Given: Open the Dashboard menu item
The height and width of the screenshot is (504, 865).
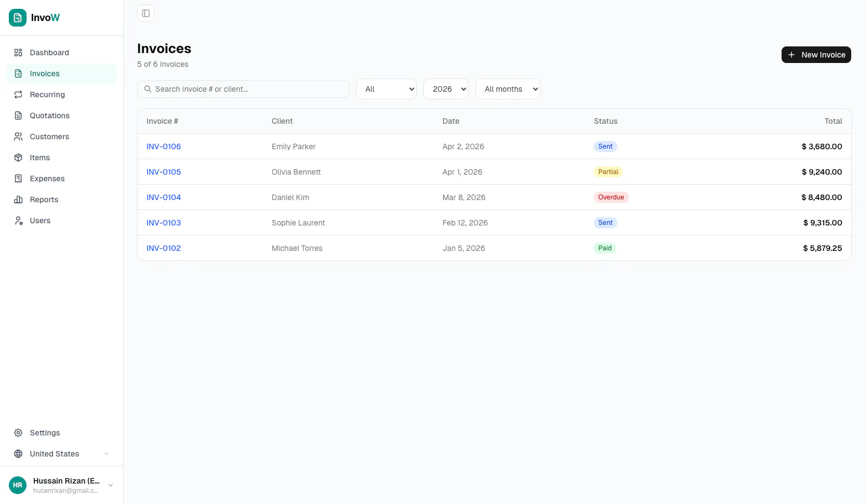Looking at the screenshot, I should [61, 53].
